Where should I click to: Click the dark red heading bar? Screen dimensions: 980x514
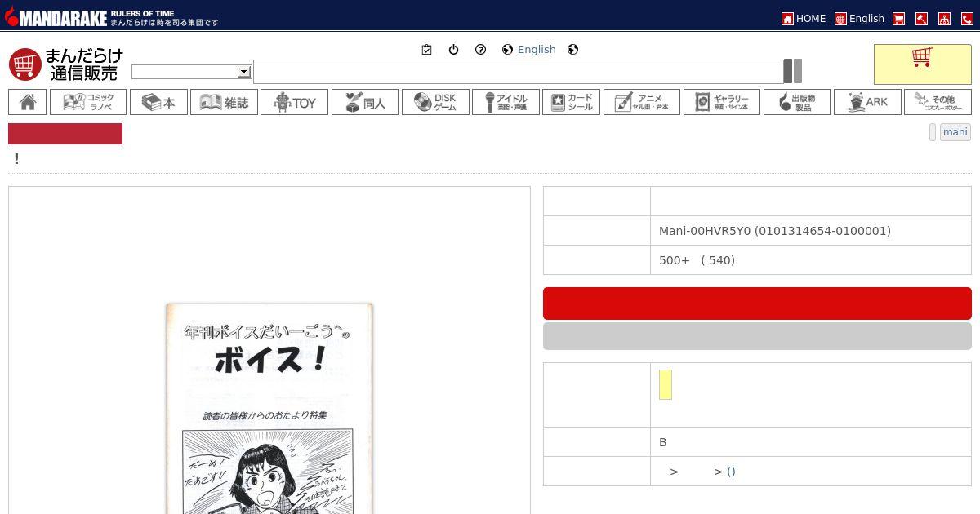pos(65,134)
